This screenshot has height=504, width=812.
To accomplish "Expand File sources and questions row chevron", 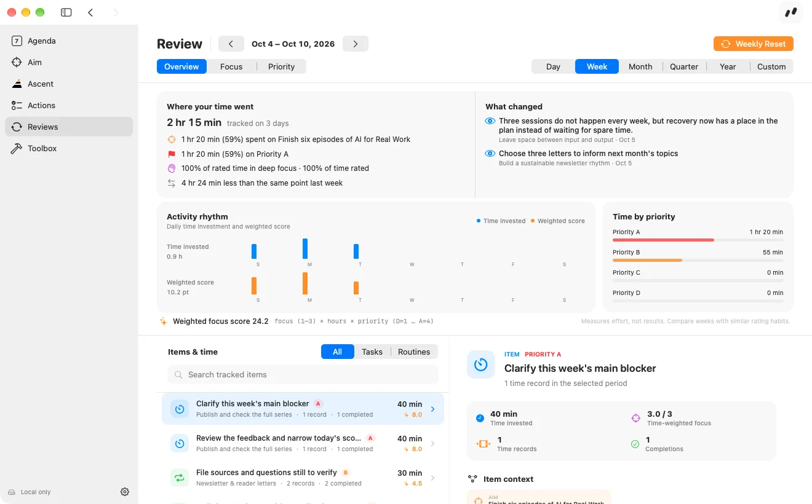I will [x=432, y=478].
